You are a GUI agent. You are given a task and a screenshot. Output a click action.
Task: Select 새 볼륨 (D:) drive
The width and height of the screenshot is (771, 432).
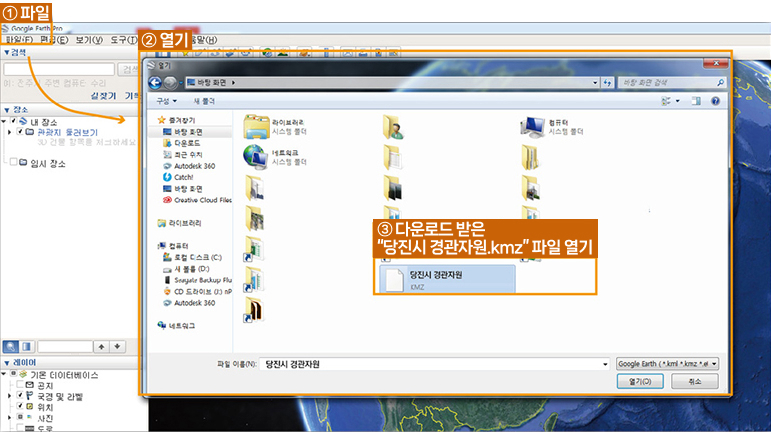(x=186, y=269)
